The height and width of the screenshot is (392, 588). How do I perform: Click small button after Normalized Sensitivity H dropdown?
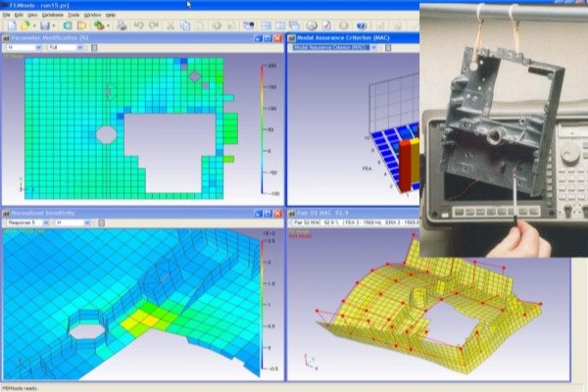tap(101, 222)
